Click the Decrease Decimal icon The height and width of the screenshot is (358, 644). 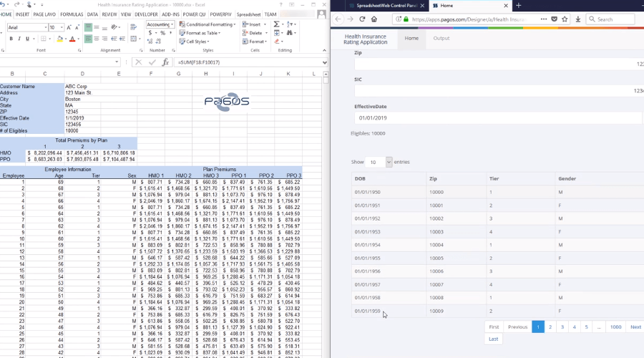(x=159, y=41)
